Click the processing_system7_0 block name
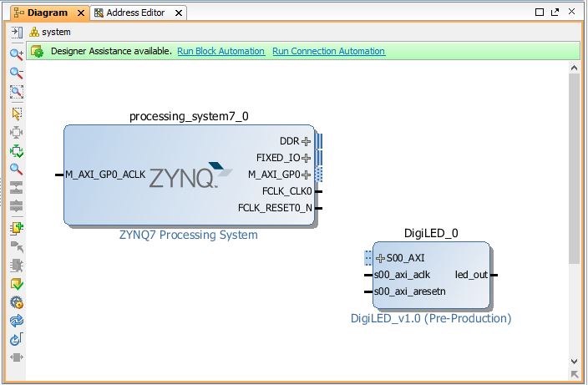The height and width of the screenshot is (385, 588). pos(189,117)
